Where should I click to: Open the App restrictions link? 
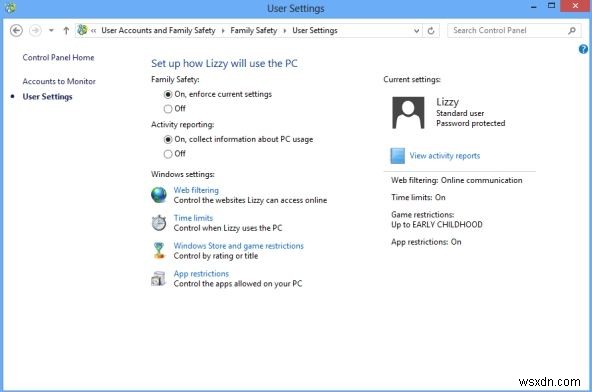(201, 273)
